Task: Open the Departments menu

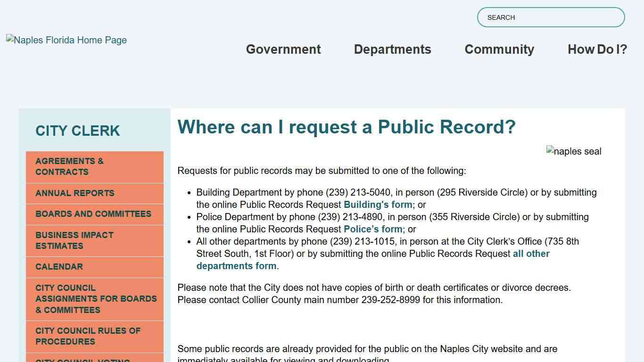Action: coord(392,49)
